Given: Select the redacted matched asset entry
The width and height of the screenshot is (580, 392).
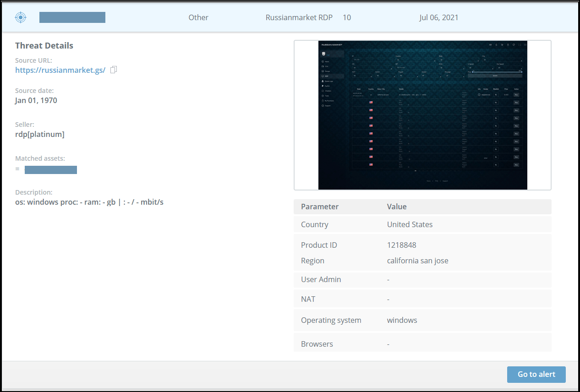Looking at the screenshot, I should (51, 170).
